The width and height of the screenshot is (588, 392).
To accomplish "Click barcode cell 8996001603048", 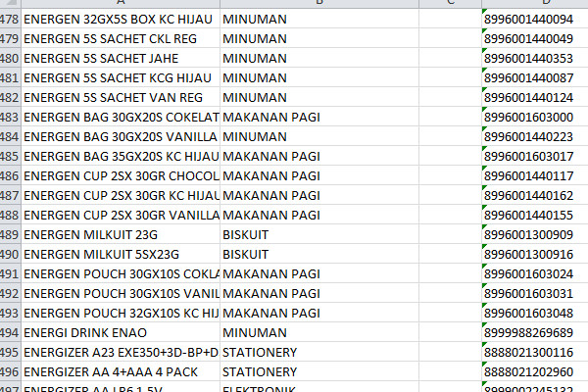I will 535,313.
